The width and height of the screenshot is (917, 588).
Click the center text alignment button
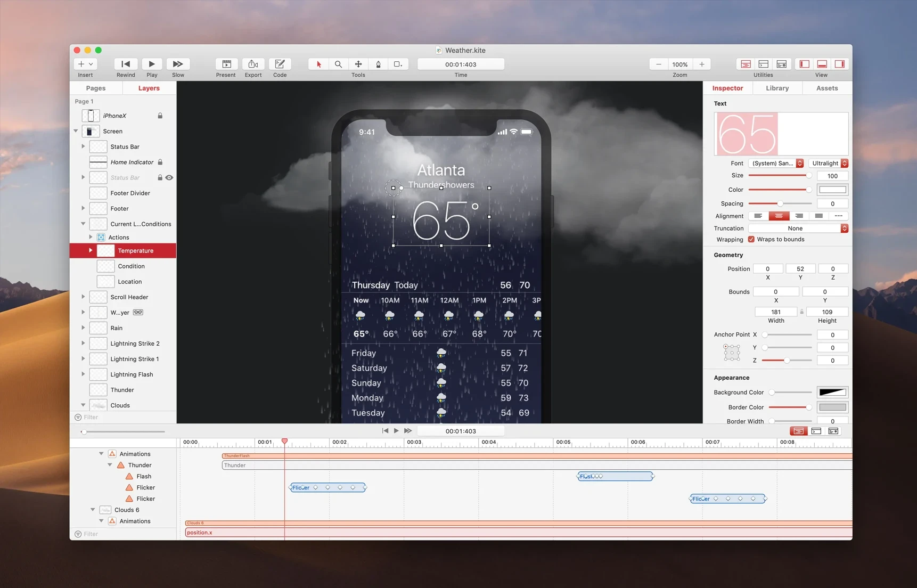[x=779, y=216]
